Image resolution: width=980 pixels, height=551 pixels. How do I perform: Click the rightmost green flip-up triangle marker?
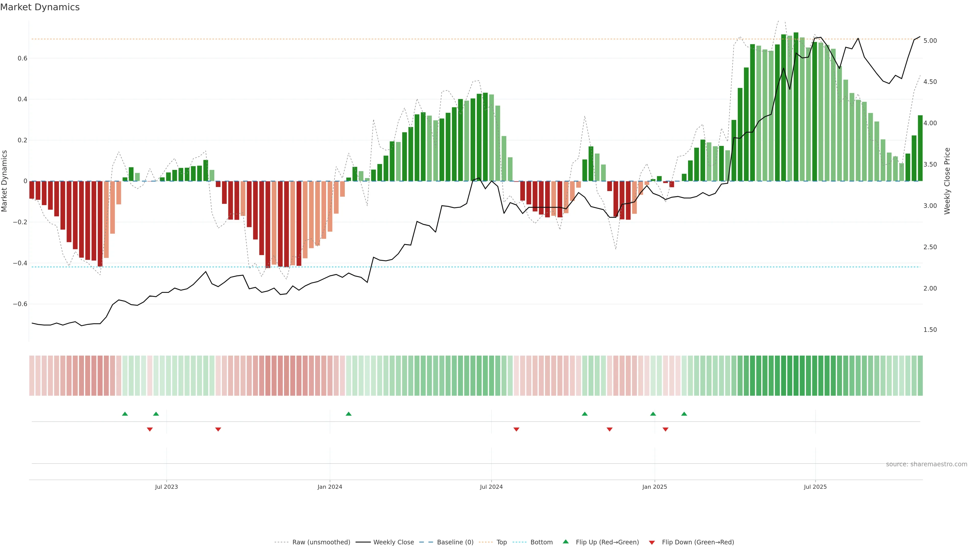(684, 414)
